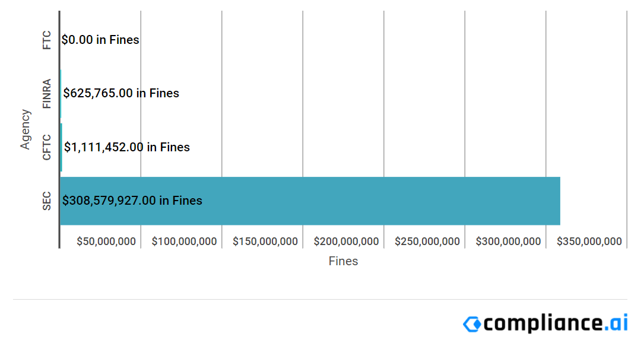The height and width of the screenshot is (340, 644).
Task: Click the $150,000,000 tick label
Action: coord(265,242)
